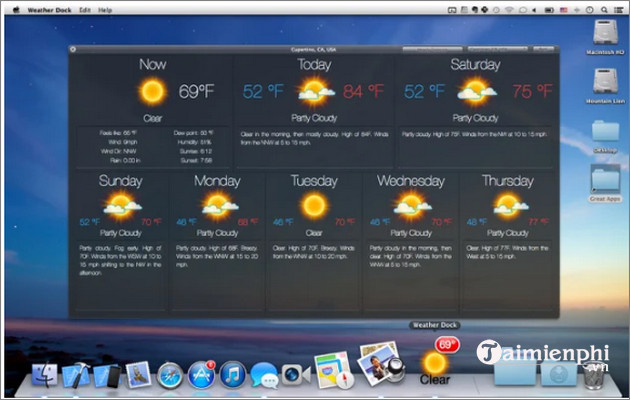Open the App Store Dock icon
The height and width of the screenshot is (400, 630).
click(201, 376)
